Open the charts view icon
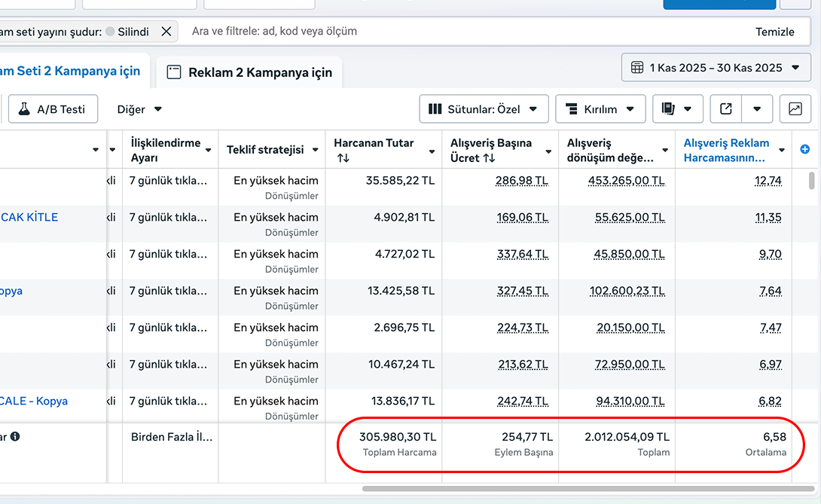Image resolution: width=821 pixels, height=504 pixels. tap(795, 109)
